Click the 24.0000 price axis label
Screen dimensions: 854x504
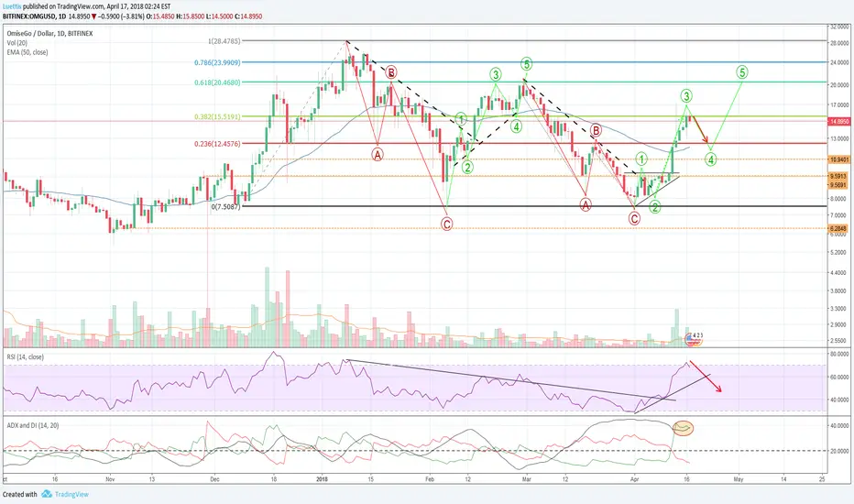pyautogui.click(x=839, y=62)
